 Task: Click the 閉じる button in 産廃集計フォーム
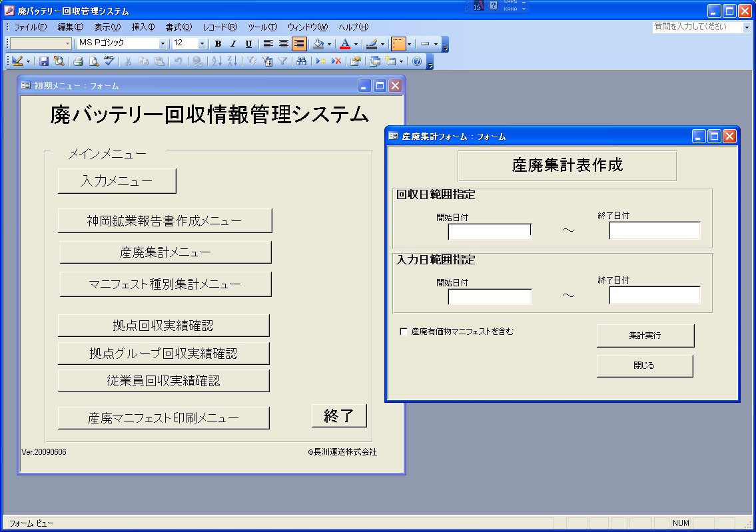(645, 366)
